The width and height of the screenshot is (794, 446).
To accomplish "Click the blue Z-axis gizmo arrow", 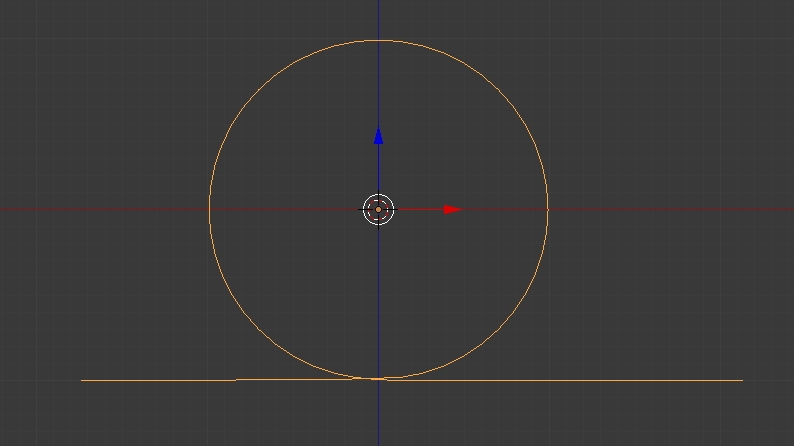I will [378, 137].
